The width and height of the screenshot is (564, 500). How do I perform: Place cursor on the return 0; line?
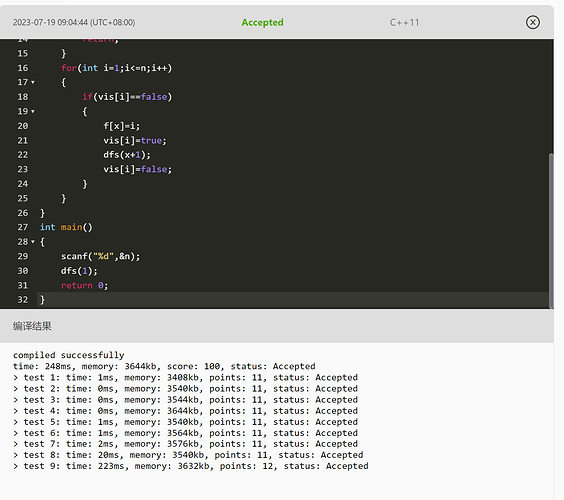[85, 285]
